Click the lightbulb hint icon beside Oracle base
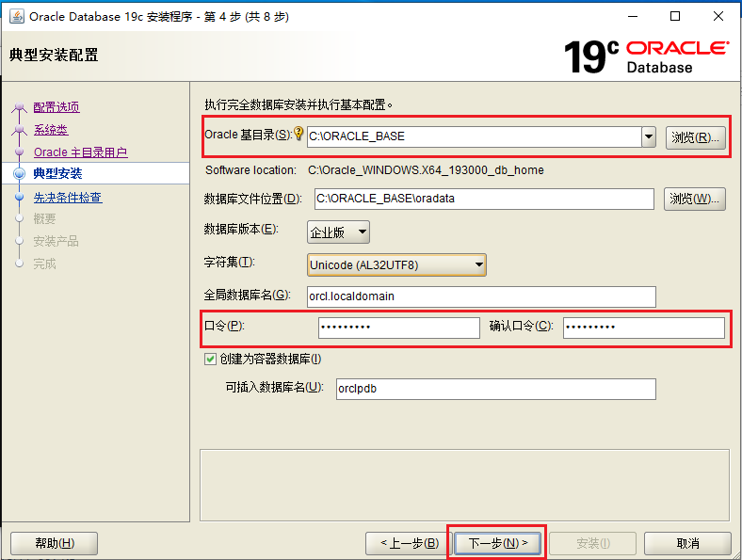 pyautogui.click(x=299, y=135)
